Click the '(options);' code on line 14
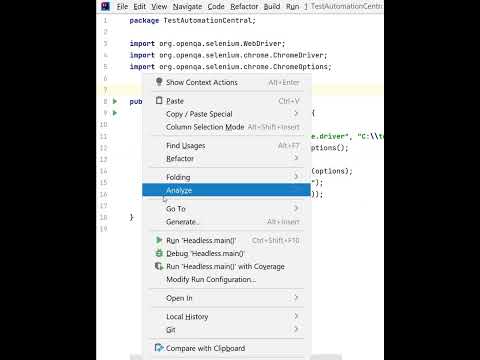Viewport: 480px width, 360px height. (332, 171)
